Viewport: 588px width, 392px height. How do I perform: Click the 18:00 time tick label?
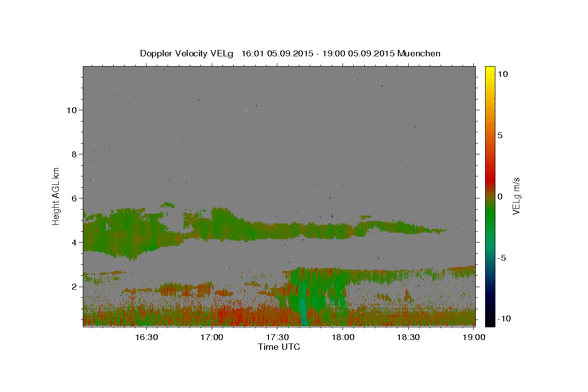click(343, 337)
